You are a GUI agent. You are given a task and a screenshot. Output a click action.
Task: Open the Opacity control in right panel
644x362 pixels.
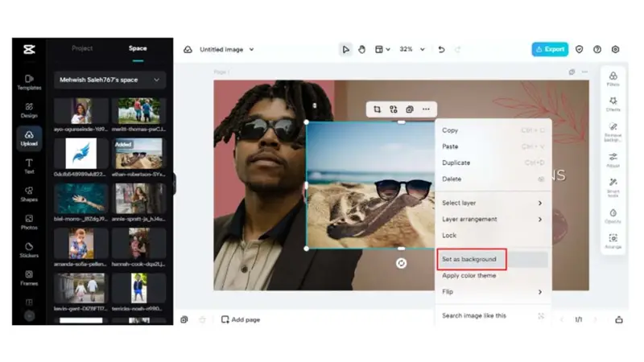613,216
